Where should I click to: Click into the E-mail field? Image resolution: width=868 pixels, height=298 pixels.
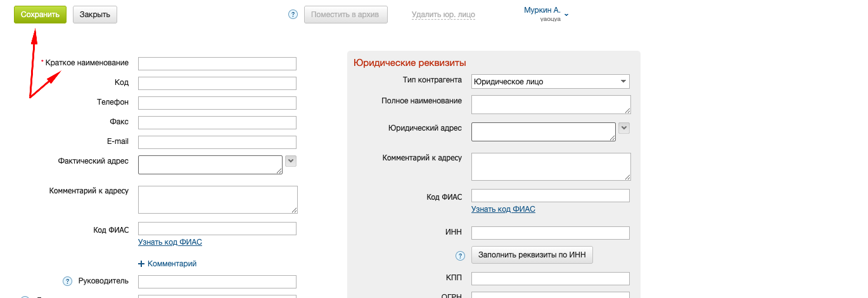click(217, 142)
